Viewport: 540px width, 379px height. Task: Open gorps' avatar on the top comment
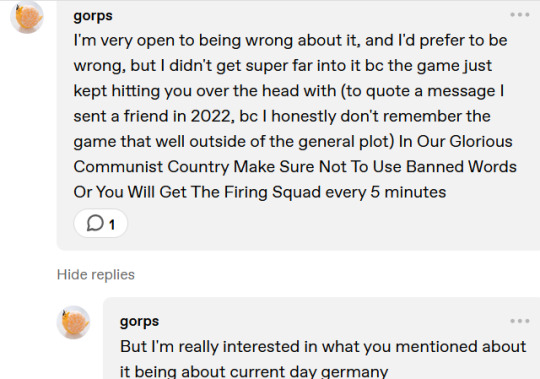tap(27, 17)
